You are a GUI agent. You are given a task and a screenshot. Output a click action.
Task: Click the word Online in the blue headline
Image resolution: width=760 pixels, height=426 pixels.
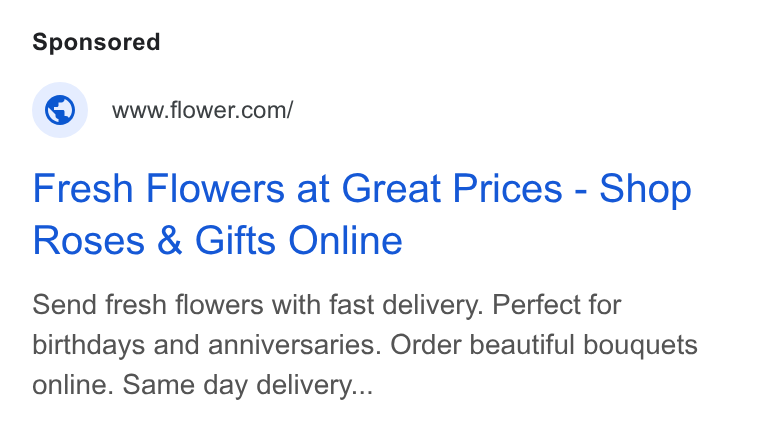[x=345, y=240]
